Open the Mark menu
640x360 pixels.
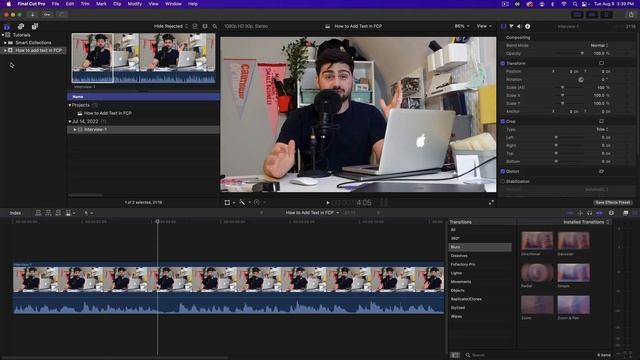tap(101, 4)
